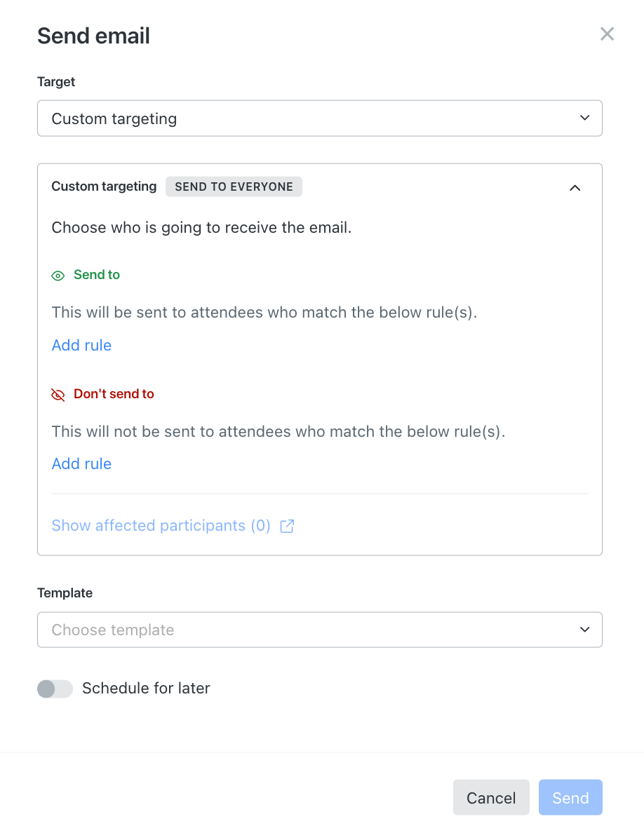Viewport: 644px width, 840px height.
Task: Add rule under the Send to section
Action: pyautogui.click(x=81, y=345)
